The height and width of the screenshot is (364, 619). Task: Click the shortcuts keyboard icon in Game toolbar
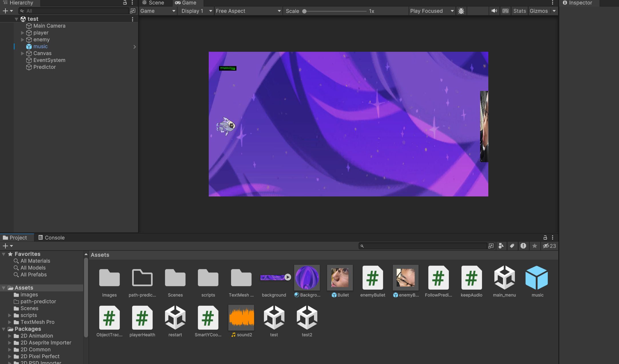tap(505, 11)
